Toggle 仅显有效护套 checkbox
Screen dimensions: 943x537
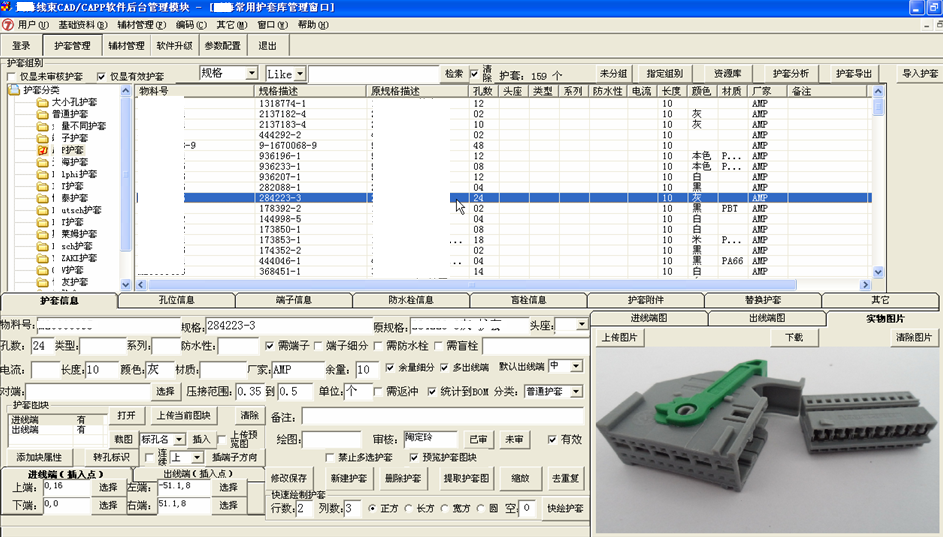coord(101,77)
